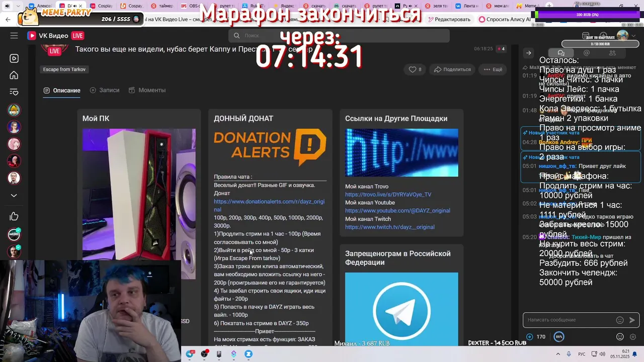
Task: Open the donationalerts.com donation link
Action: [x=269, y=205]
